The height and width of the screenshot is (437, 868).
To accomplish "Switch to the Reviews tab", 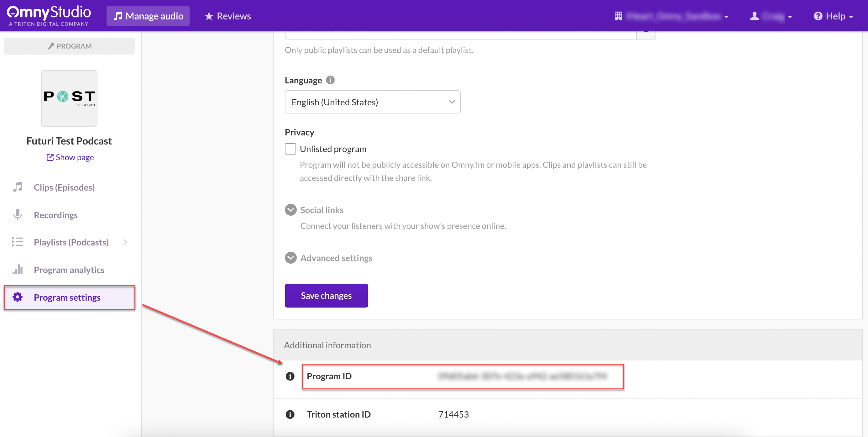I will (228, 16).
